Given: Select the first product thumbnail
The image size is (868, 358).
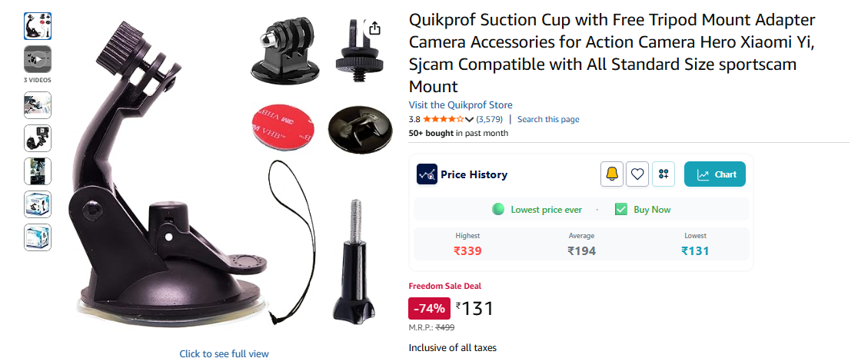Looking at the screenshot, I should click(38, 26).
